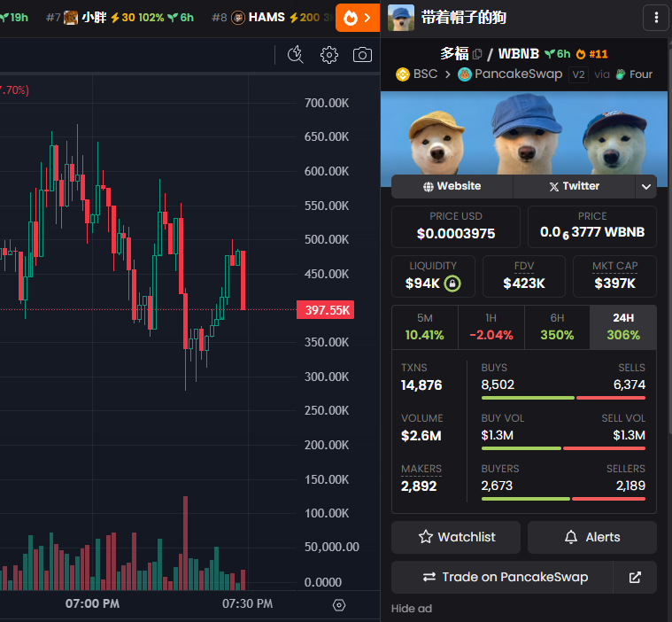Click the HAMS trending token #8

266,17
